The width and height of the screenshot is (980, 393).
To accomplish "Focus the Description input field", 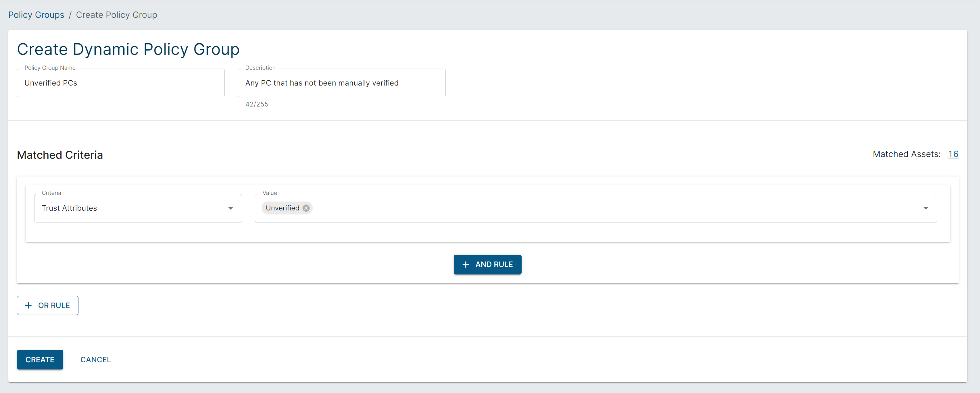I will [341, 83].
